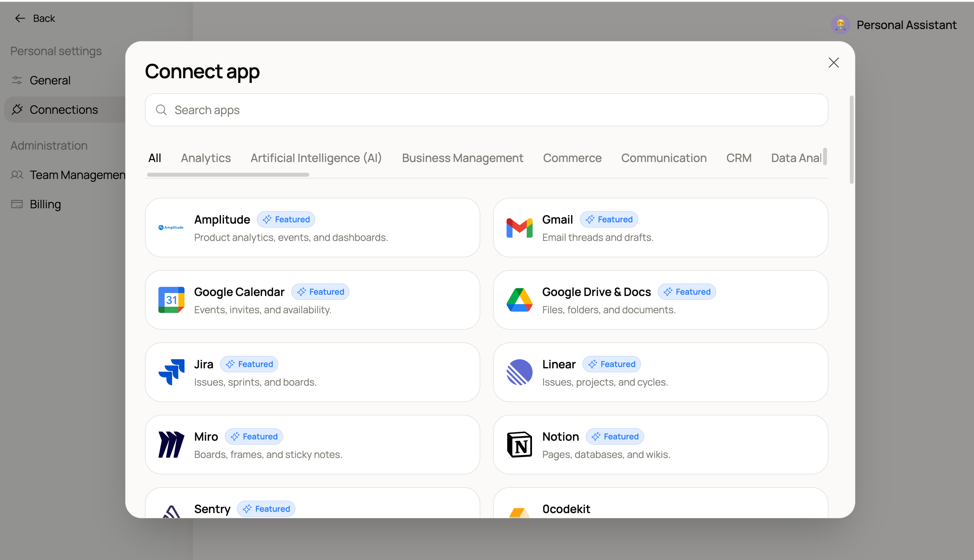Click 'Pages, databases, and wikis.' text
The height and width of the screenshot is (560, 974).
pos(606,454)
